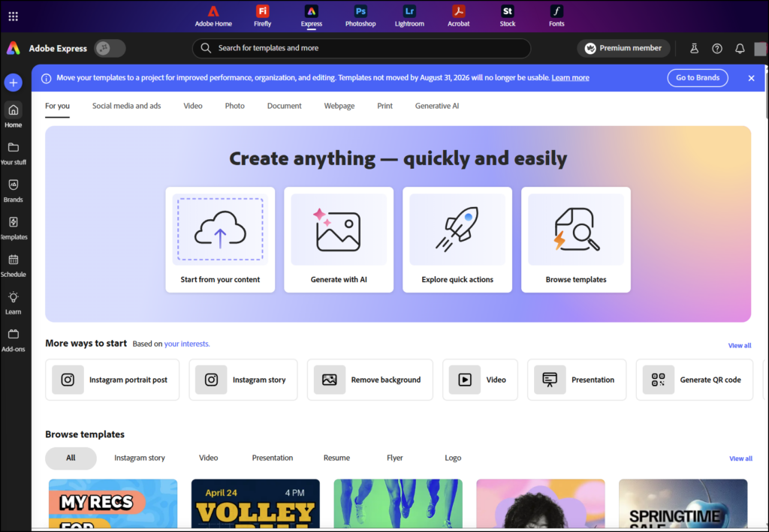Open Add-ons in the sidebar
The height and width of the screenshot is (532, 769).
[x=14, y=335]
